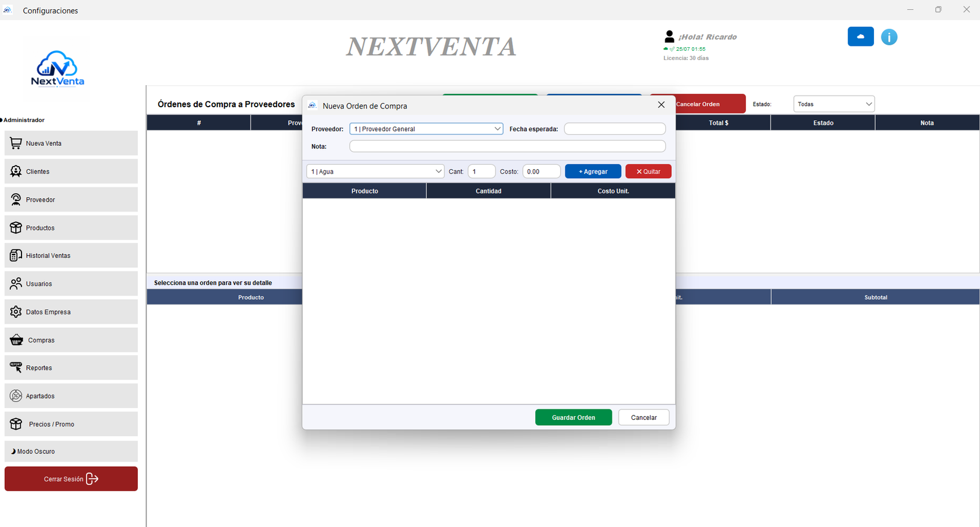Viewport: 980px width, 527px height.
Task: Click the red Quitar button
Action: (x=648, y=172)
